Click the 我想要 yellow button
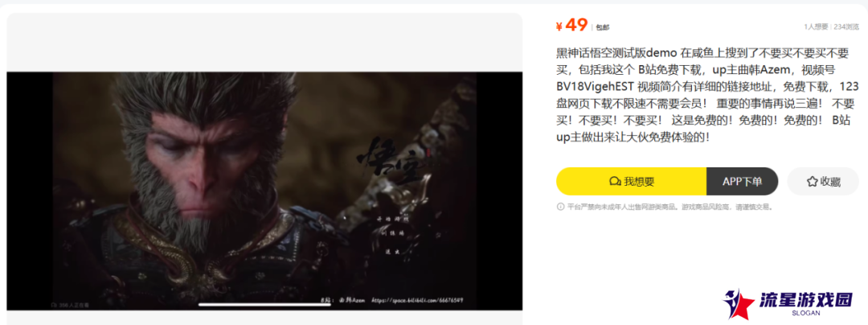This screenshot has width=868, height=325. click(x=631, y=182)
